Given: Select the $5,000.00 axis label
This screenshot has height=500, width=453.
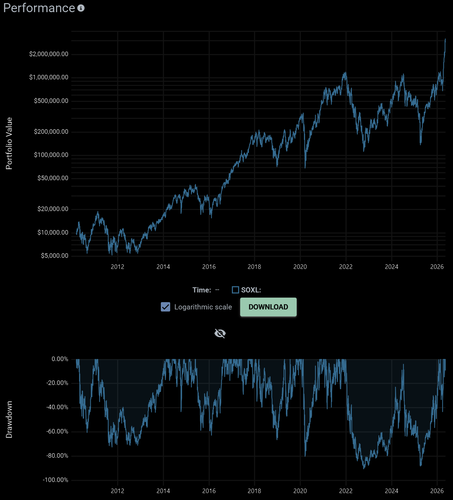Looking at the screenshot, I should tap(54, 256).
